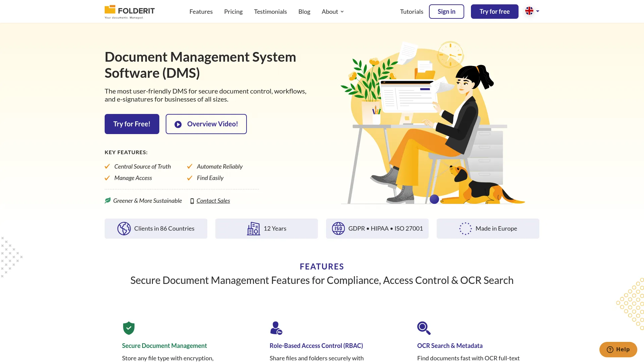The width and height of the screenshot is (644, 362).
Task: Click the UK flag language icon
Action: point(529,11)
